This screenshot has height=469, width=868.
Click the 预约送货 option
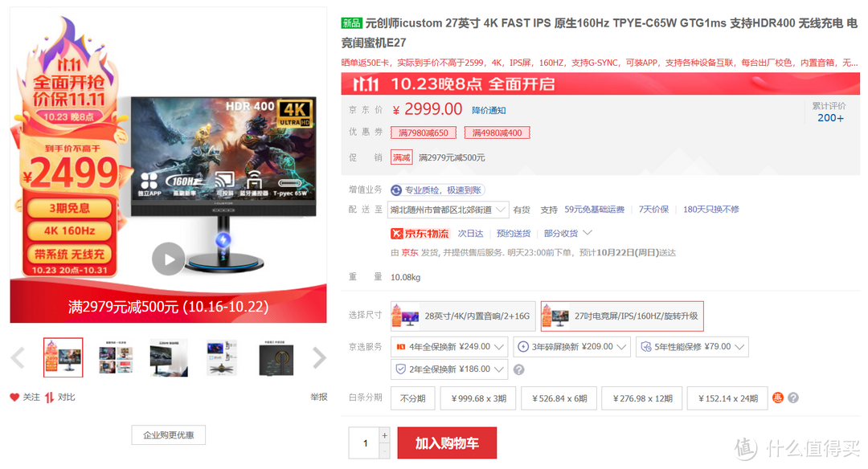[513, 234]
